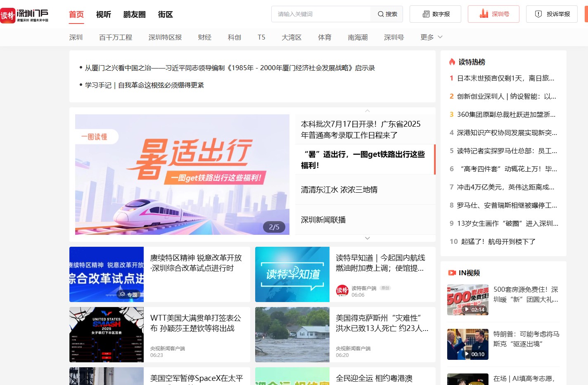Select the 首页 main tab
This screenshot has width=588, height=385.
click(x=76, y=14)
